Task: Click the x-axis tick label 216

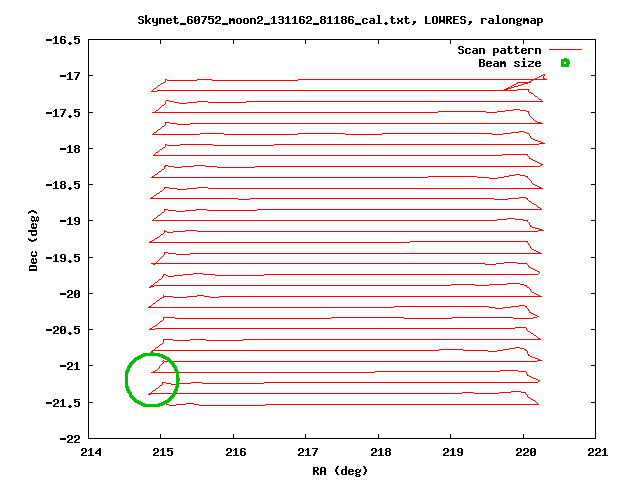Action: [x=236, y=452]
